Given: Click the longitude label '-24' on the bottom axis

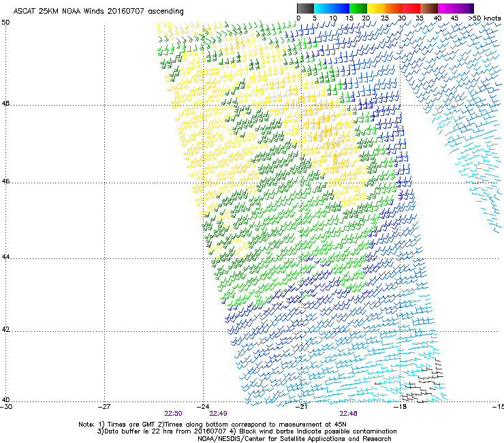Looking at the screenshot, I should (x=203, y=407).
